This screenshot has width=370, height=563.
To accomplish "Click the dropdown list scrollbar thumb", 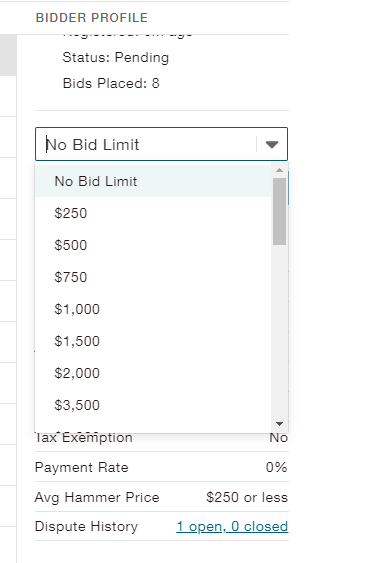I will pyautogui.click(x=279, y=211).
